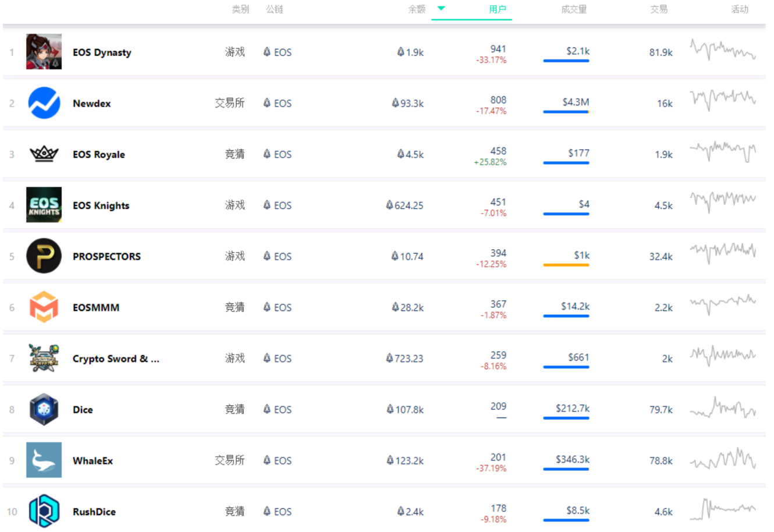Toggle sort order with the green arrow

click(441, 8)
